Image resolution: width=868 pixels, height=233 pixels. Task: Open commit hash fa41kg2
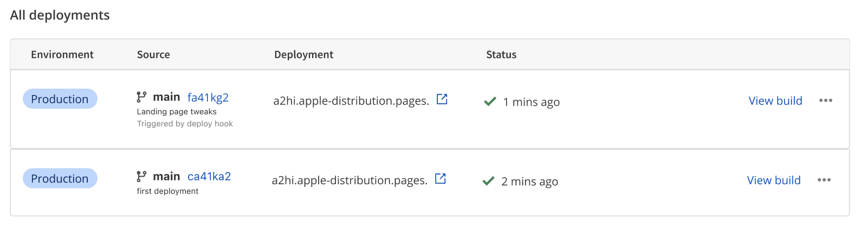tap(208, 98)
